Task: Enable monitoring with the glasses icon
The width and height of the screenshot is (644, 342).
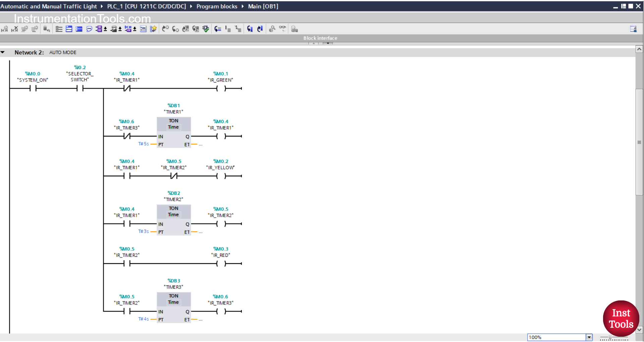Action: click(282, 29)
